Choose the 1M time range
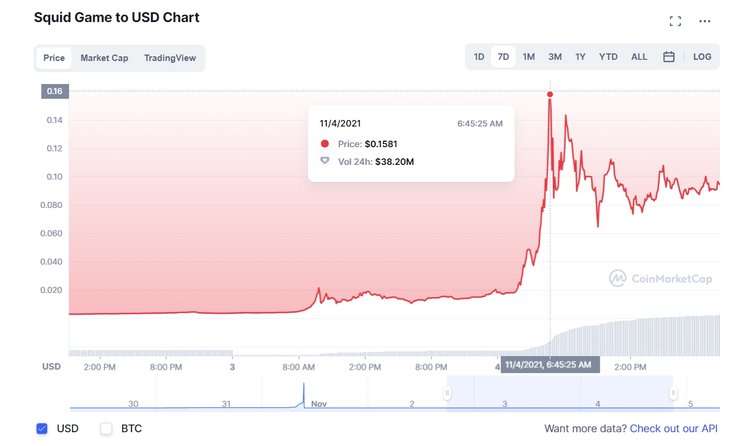740x446 pixels. (529, 57)
